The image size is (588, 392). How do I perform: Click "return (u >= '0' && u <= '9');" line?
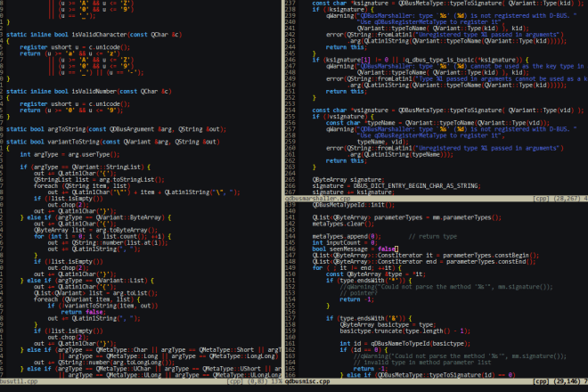coord(71,110)
